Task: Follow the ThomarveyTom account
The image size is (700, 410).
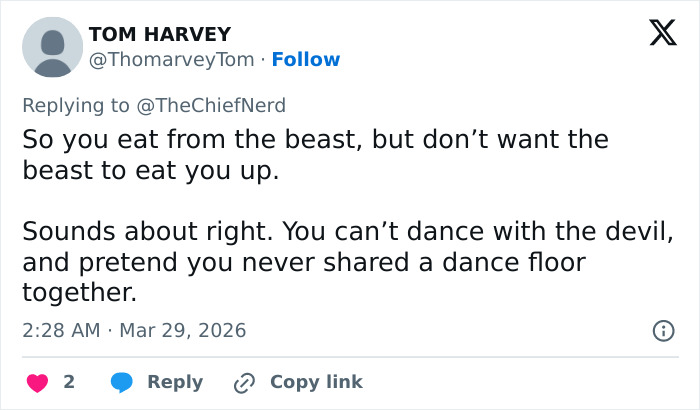Action: [x=306, y=60]
